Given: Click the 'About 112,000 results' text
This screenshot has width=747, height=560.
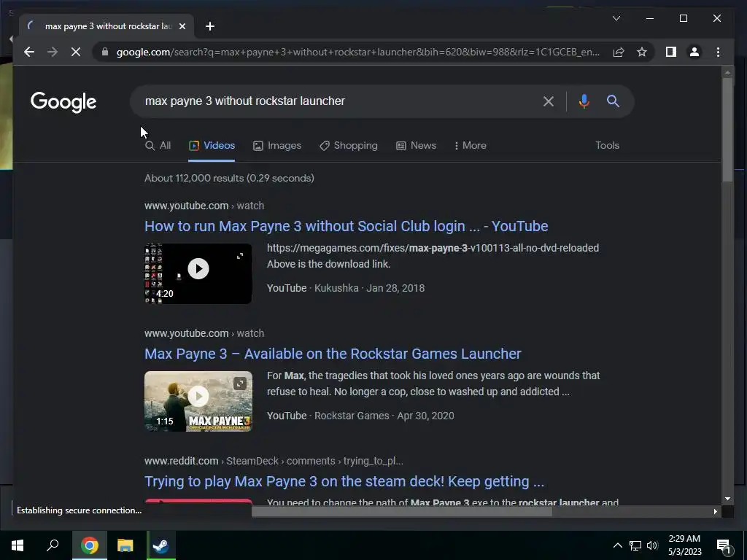Looking at the screenshot, I should [229, 178].
